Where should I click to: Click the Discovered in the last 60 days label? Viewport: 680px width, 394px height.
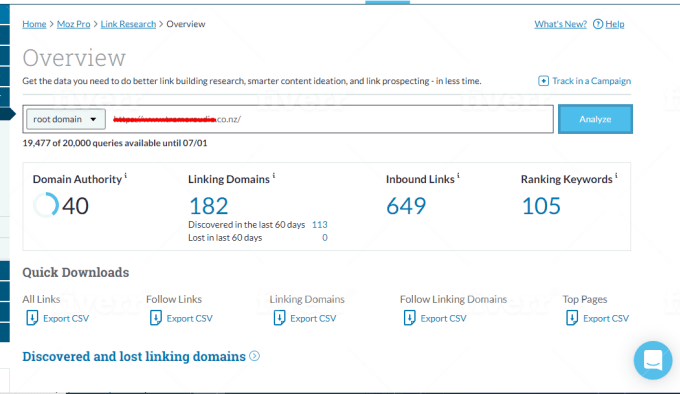(x=246, y=225)
